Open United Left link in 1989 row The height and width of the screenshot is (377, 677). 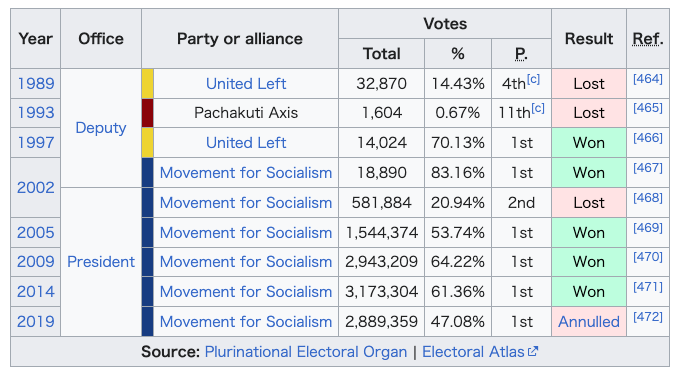[x=246, y=83]
